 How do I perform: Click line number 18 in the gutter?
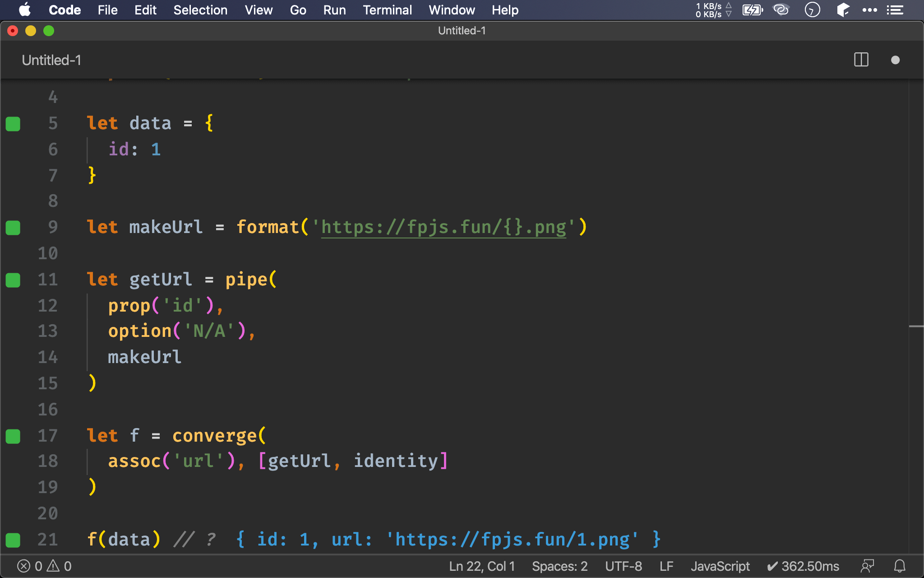tap(48, 461)
